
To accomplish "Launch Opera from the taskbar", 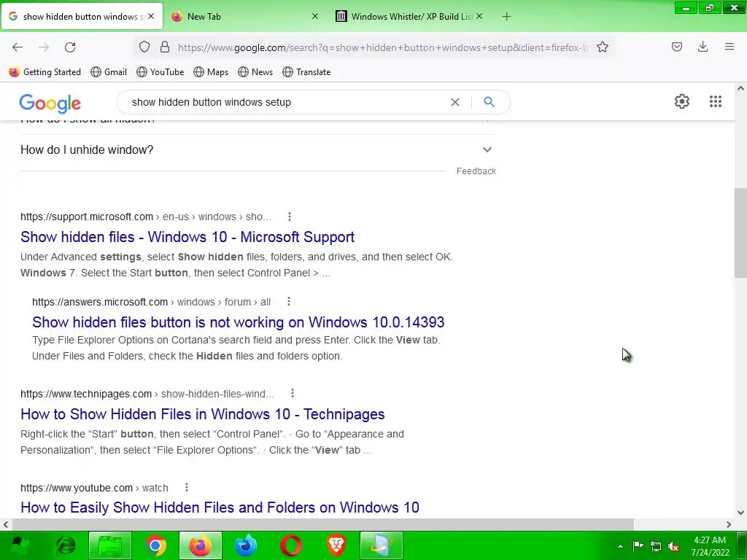I will point(290,545).
